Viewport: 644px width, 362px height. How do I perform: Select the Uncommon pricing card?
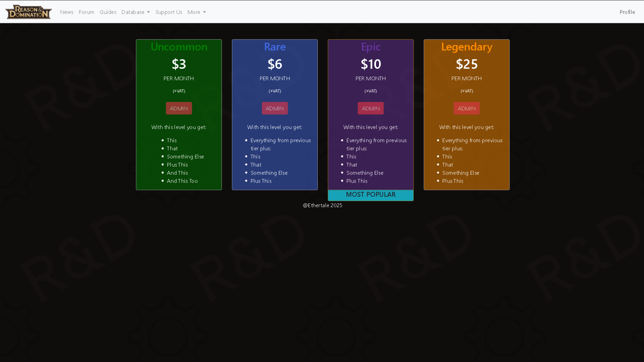tap(178, 114)
